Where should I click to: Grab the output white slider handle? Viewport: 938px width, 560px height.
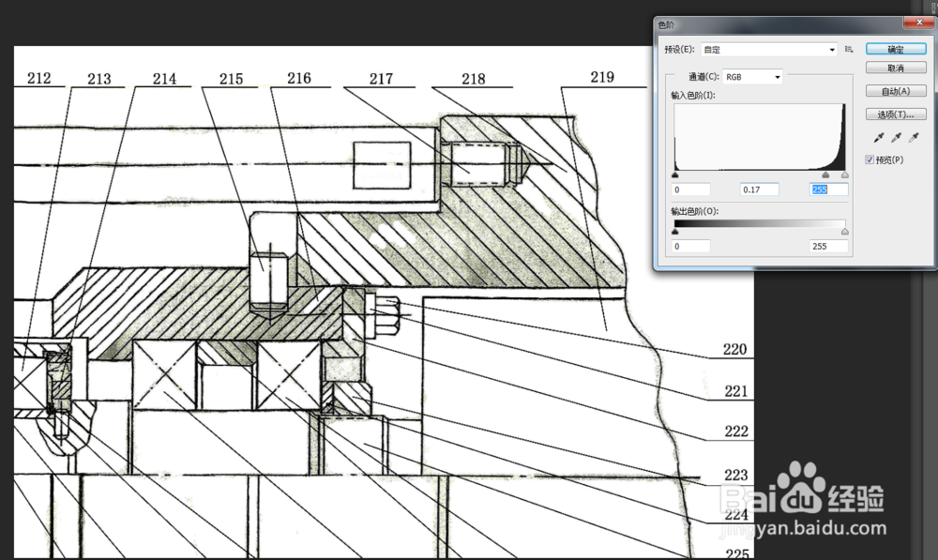tap(845, 232)
